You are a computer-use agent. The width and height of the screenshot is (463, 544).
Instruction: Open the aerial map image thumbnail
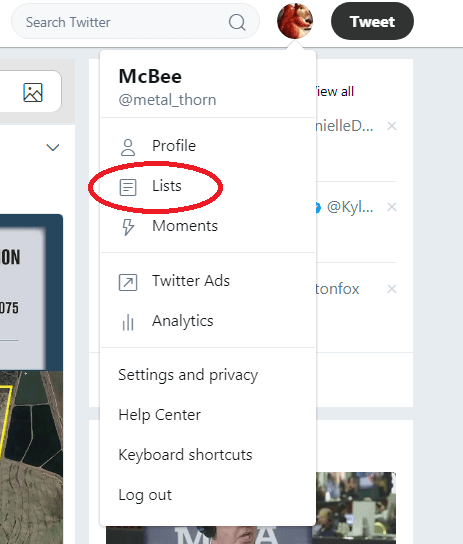32,457
